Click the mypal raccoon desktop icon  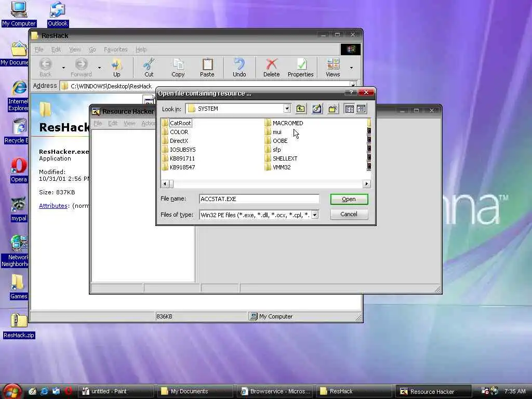point(19,210)
